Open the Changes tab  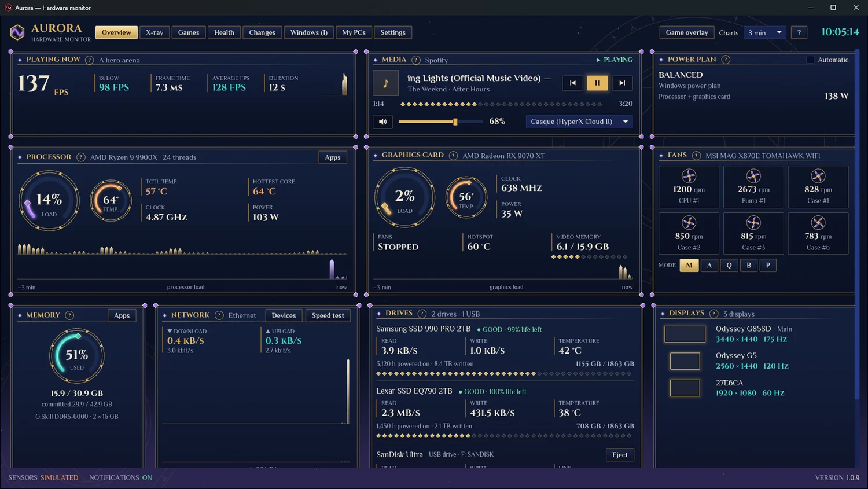point(262,32)
